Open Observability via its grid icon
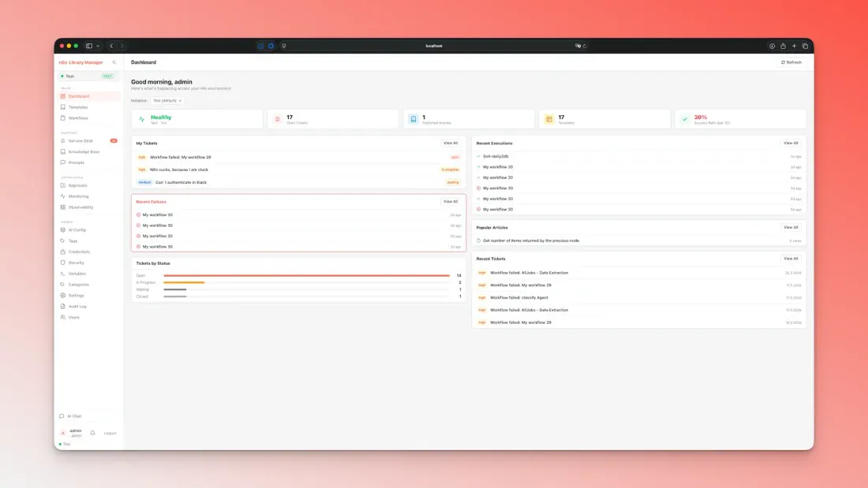 (62, 207)
